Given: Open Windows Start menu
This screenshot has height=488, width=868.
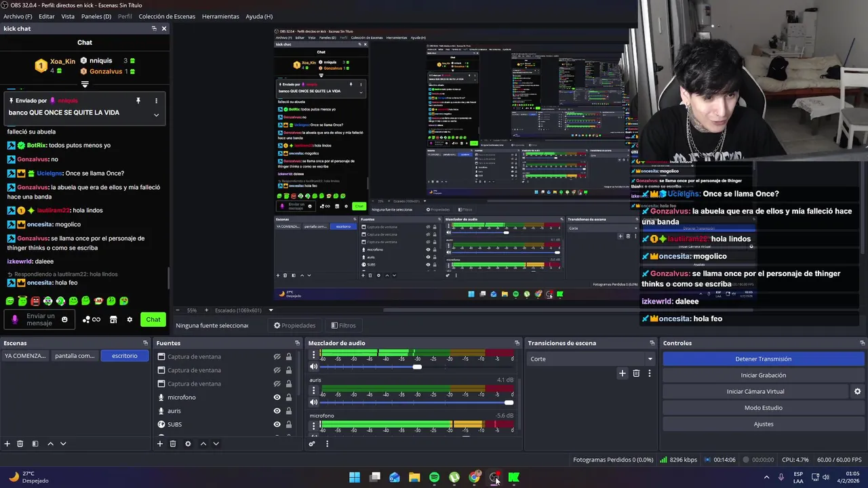Looking at the screenshot, I should pyautogui.click(x=355, y=477).
